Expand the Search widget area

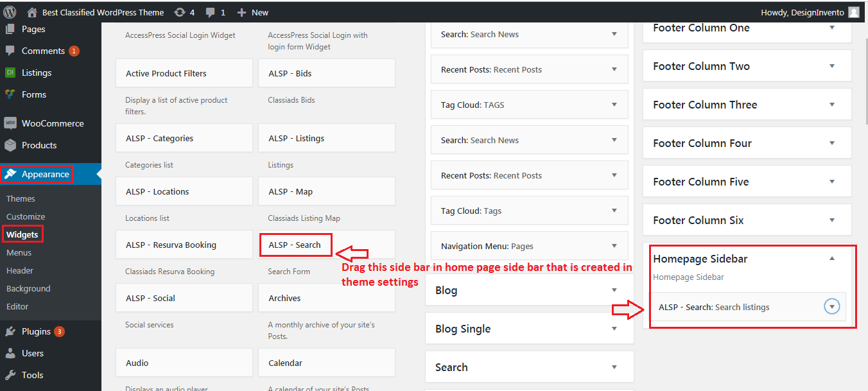[614, 367]
